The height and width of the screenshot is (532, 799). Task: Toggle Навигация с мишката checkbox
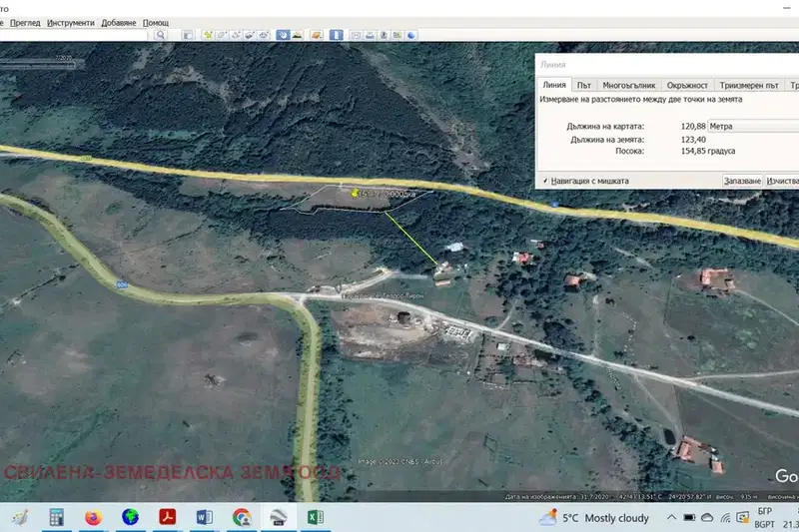545,181
